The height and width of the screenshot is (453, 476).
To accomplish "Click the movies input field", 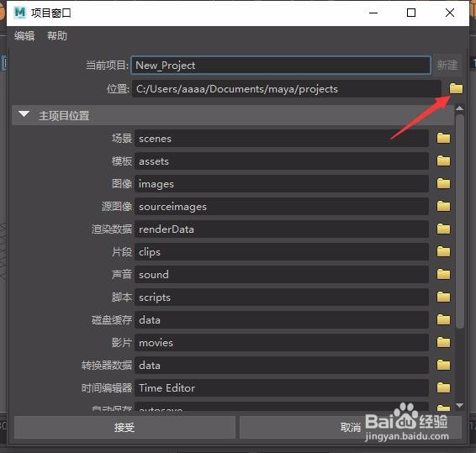I will point(282,342).
